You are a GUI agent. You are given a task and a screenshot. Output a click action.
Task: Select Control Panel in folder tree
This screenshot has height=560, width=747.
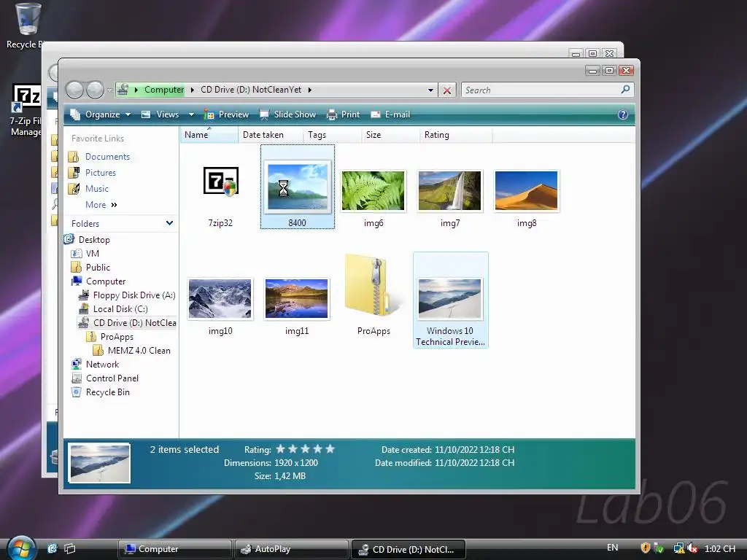pyautogui.click(x=112, y=378)
